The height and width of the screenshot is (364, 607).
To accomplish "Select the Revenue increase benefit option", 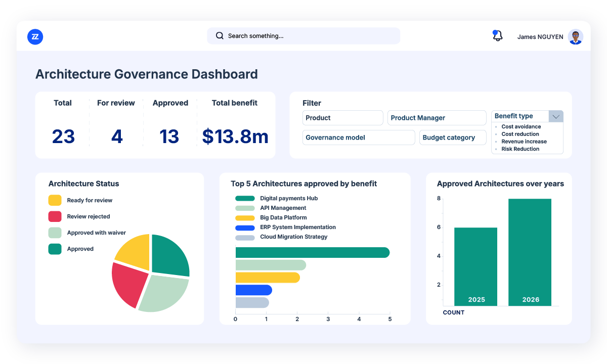I will [524, 142].
